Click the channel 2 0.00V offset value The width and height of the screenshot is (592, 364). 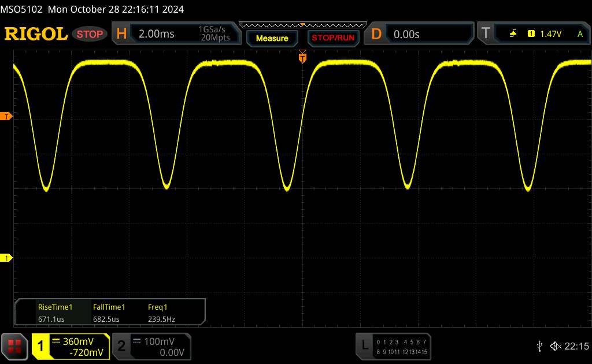pyautogui.click(x=172, y=352)
